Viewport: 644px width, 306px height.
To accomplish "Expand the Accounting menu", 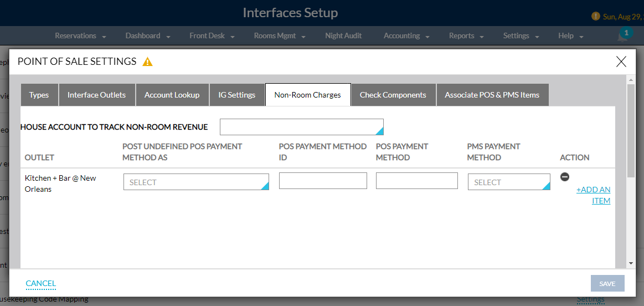I will click(x=406, y=36).
